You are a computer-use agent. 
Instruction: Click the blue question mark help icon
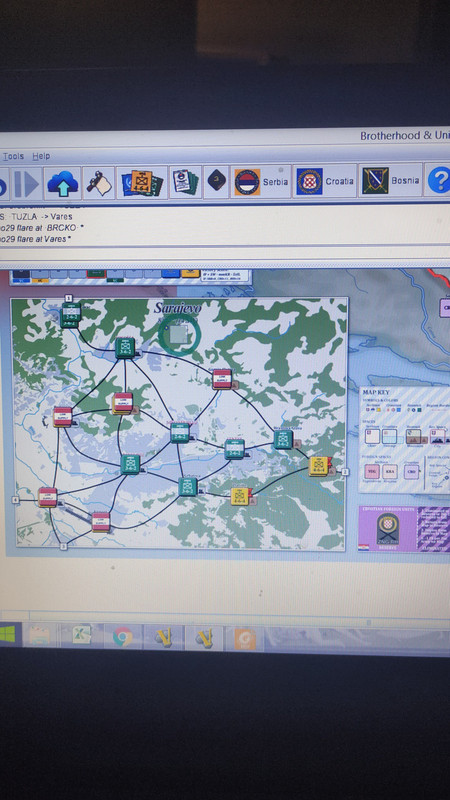tap(438, 180)
